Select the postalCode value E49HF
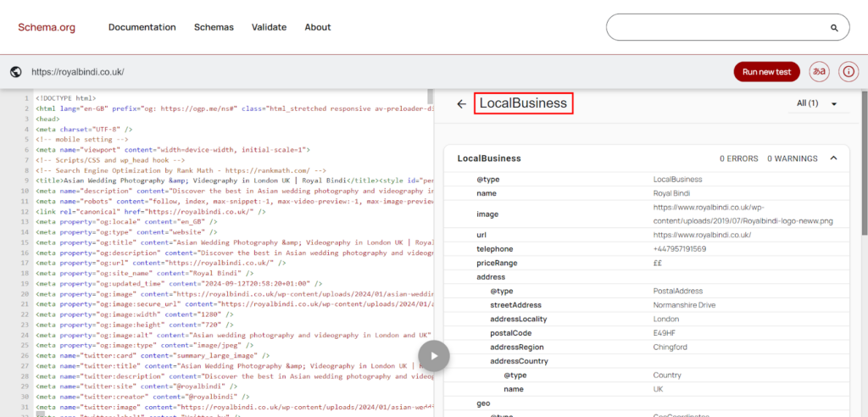 (x=665, y=333)
